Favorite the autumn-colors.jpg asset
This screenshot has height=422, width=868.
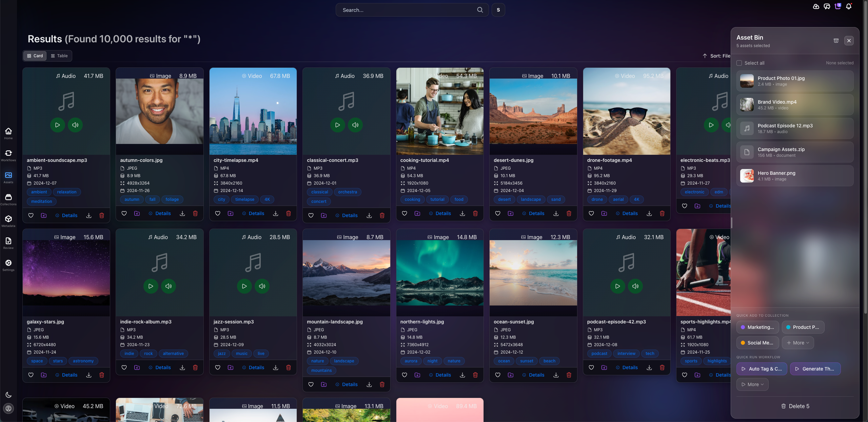pos(124,213)
